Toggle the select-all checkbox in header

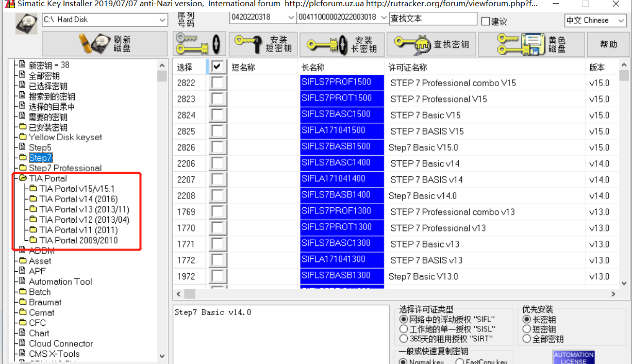(218, 67)
